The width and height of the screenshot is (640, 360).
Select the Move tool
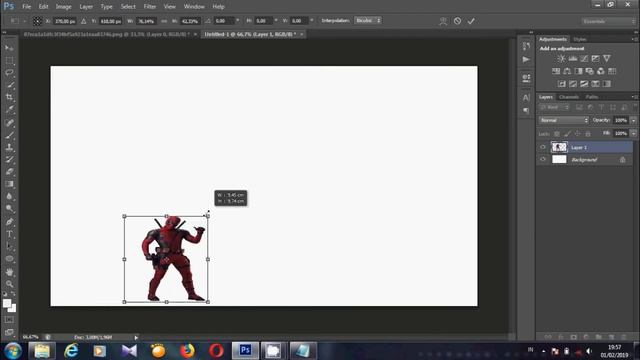tap(9, 48)
